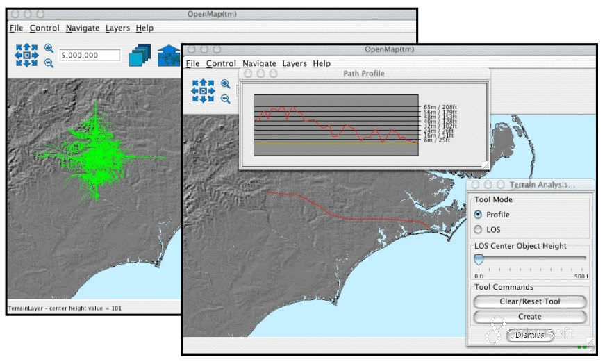Pan map north in back OpenMap window
605x364 pixels.
click(26, 47)
